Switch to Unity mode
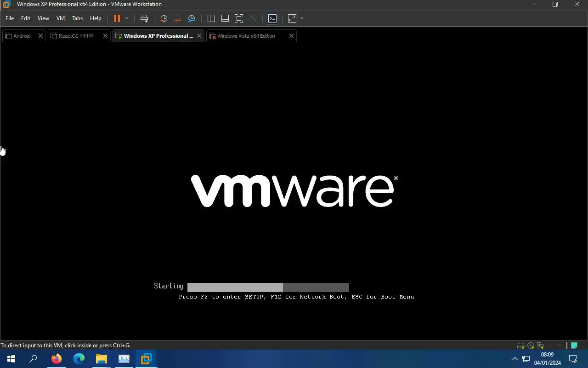This screenshot has height=368, width=588. pyautogui.click(x=253, y=18)
